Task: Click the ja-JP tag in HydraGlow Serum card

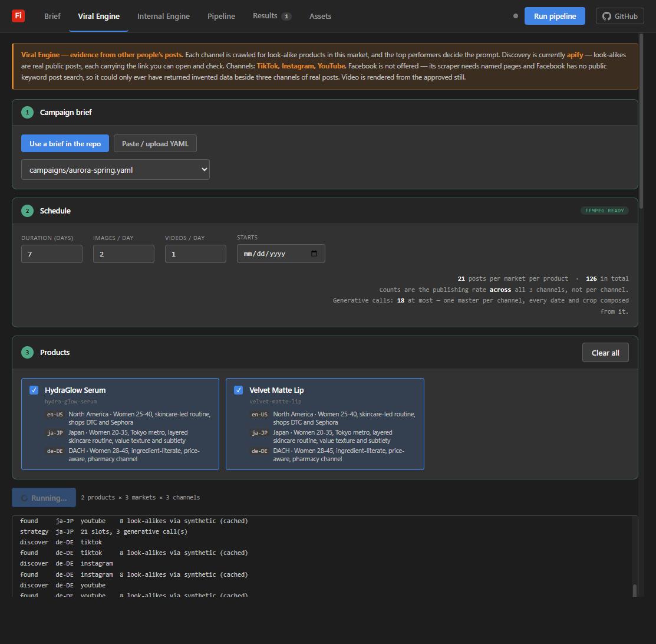Action: point(55,433)
